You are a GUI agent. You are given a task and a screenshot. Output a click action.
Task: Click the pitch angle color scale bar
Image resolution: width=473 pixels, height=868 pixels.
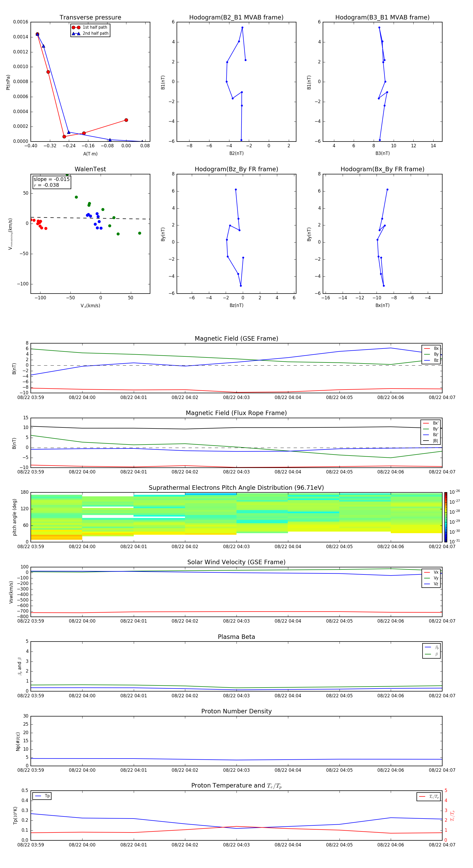pos(445,517)
